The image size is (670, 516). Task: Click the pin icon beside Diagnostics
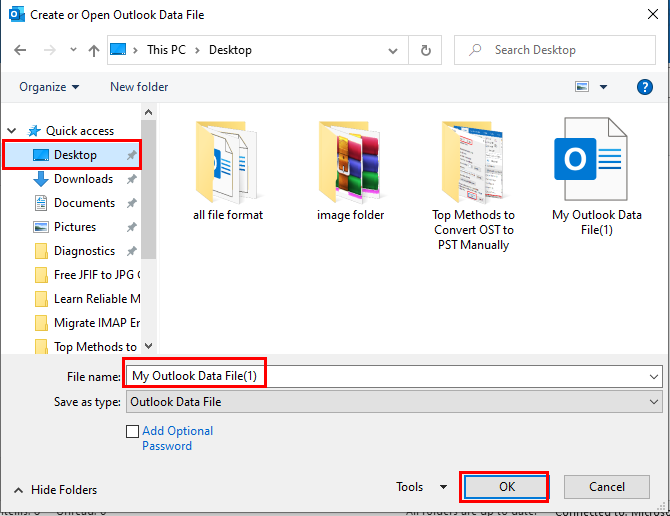click(132, 251)
